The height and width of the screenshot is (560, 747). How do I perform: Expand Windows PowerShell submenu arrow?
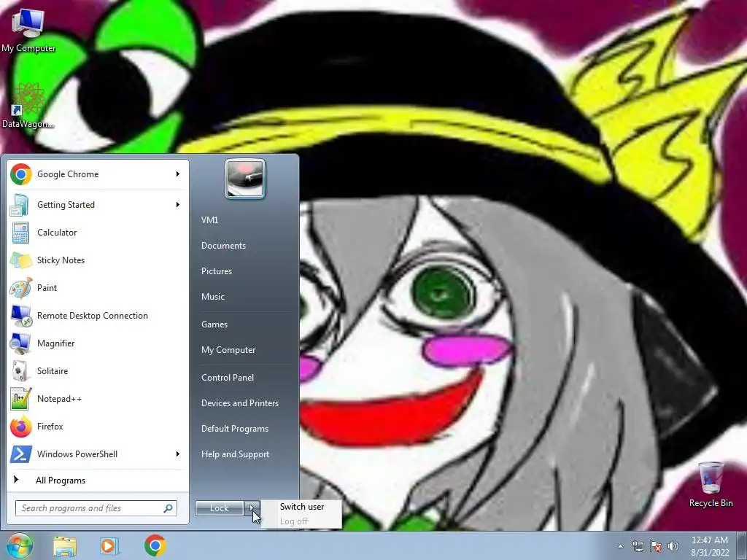178,454
